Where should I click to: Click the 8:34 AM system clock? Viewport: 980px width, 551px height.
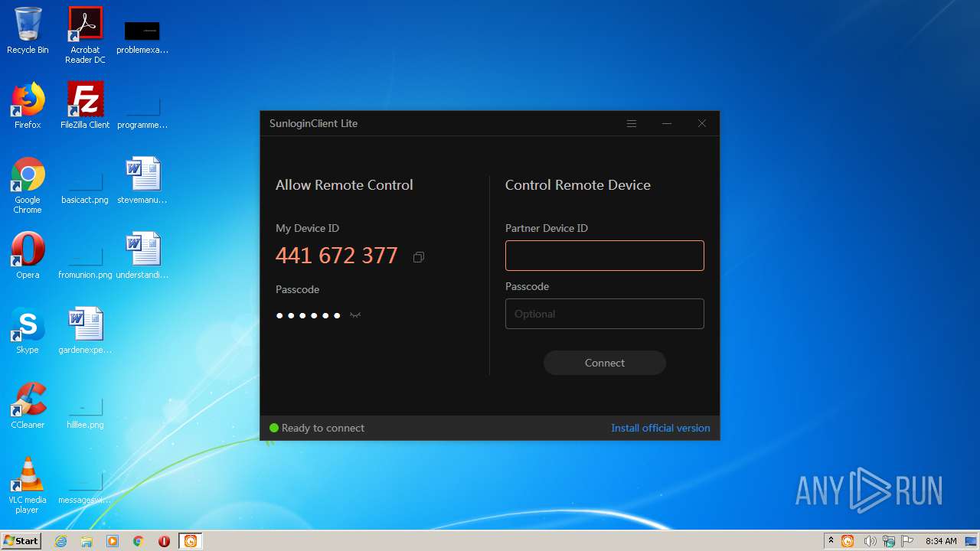tap(941, 541)
